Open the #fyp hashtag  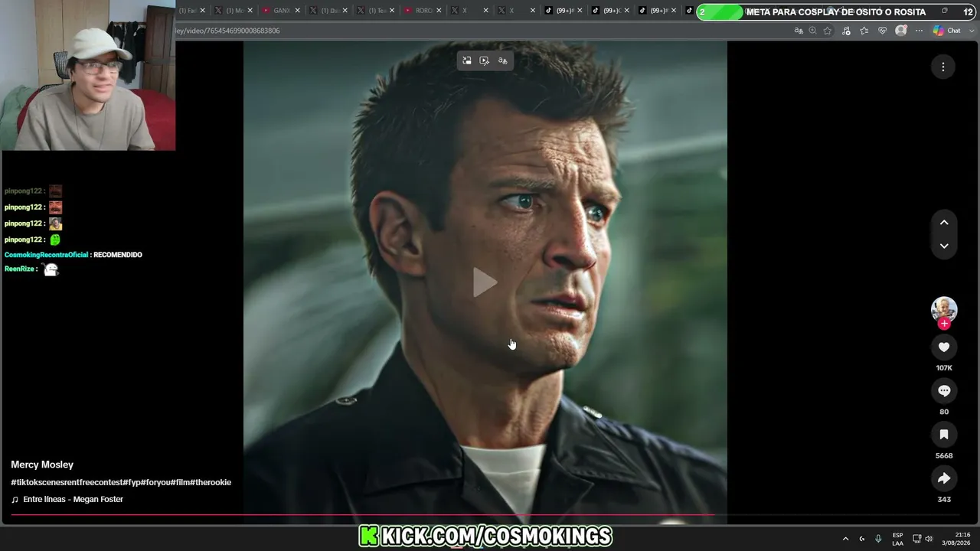(132, 482)
